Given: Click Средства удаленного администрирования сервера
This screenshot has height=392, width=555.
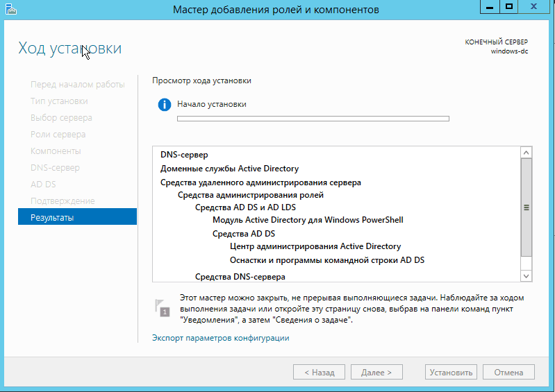Looking at the screenshot, I should (x=260, y=182).
